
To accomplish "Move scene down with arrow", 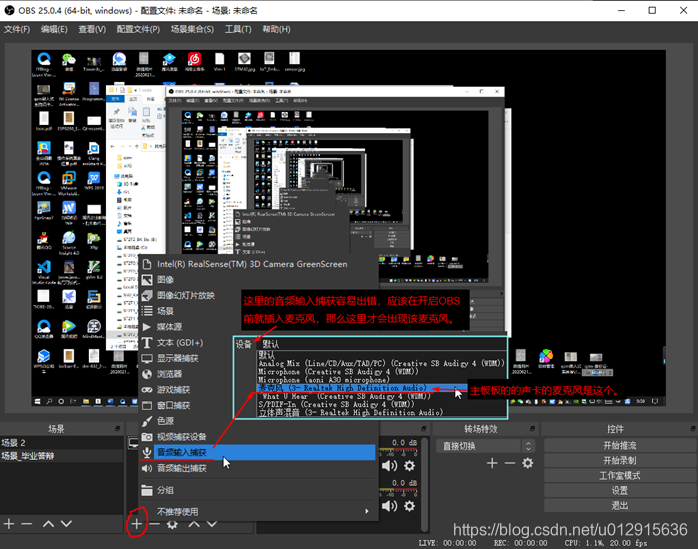I will tap(66, 524).
